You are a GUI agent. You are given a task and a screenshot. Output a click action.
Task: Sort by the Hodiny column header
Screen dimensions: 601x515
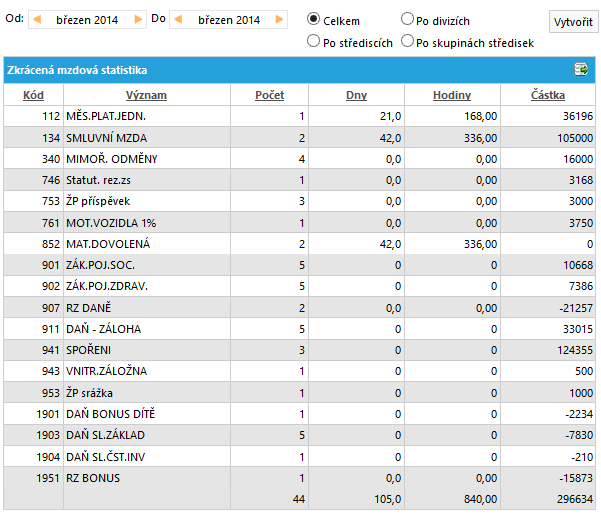click(x=452, y=95)
